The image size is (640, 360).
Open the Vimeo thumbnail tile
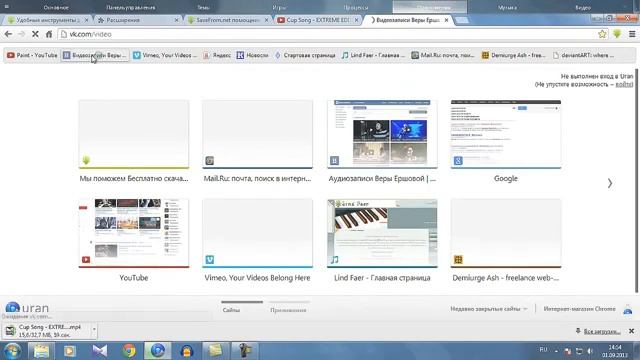(x=258, y=233)
